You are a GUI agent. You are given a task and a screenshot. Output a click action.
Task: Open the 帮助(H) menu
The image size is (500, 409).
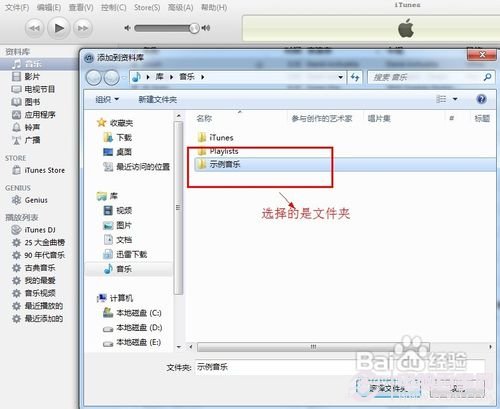click(x=214, y=7)
